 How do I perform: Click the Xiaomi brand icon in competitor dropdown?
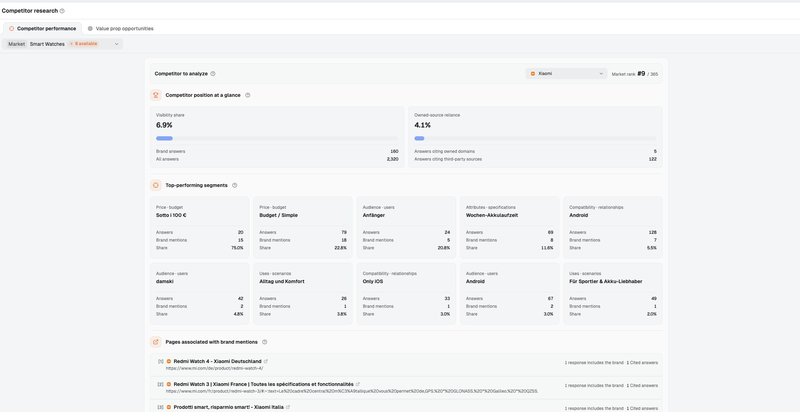(533, 73)
